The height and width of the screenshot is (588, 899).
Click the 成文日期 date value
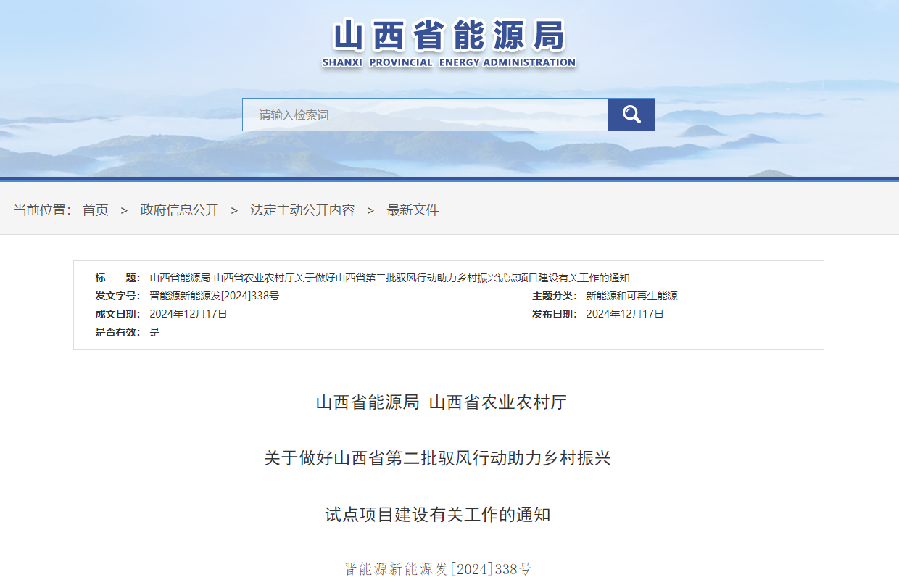pyautogui.click(x=188, y=314)
